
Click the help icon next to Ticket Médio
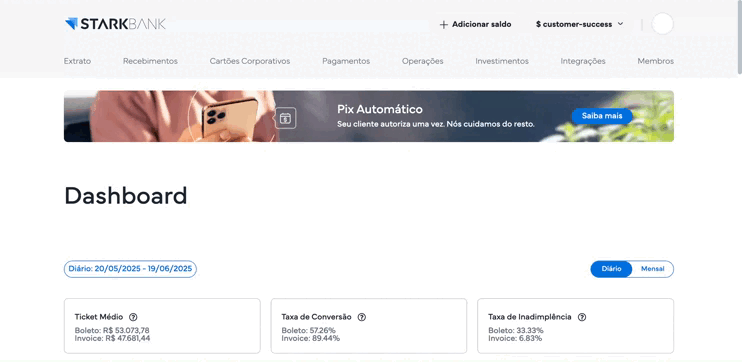point(133,317)
